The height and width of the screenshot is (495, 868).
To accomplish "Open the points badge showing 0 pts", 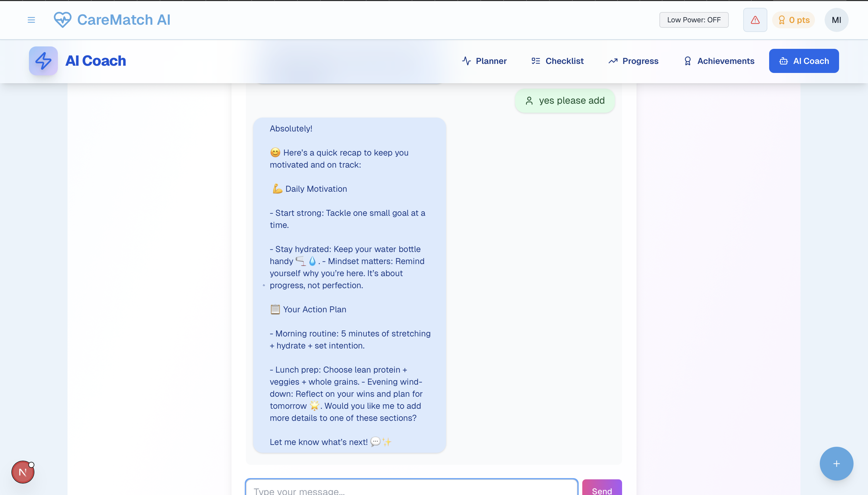I will coord(794,20).
